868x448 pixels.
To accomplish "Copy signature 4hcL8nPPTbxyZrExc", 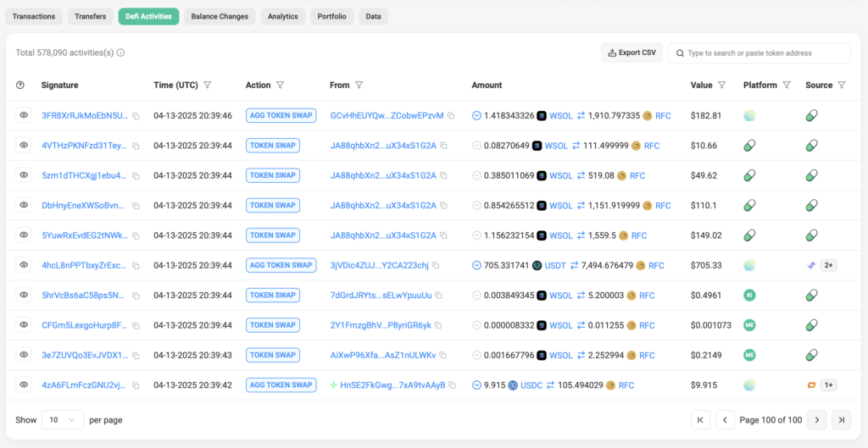I will click(136, 265).
